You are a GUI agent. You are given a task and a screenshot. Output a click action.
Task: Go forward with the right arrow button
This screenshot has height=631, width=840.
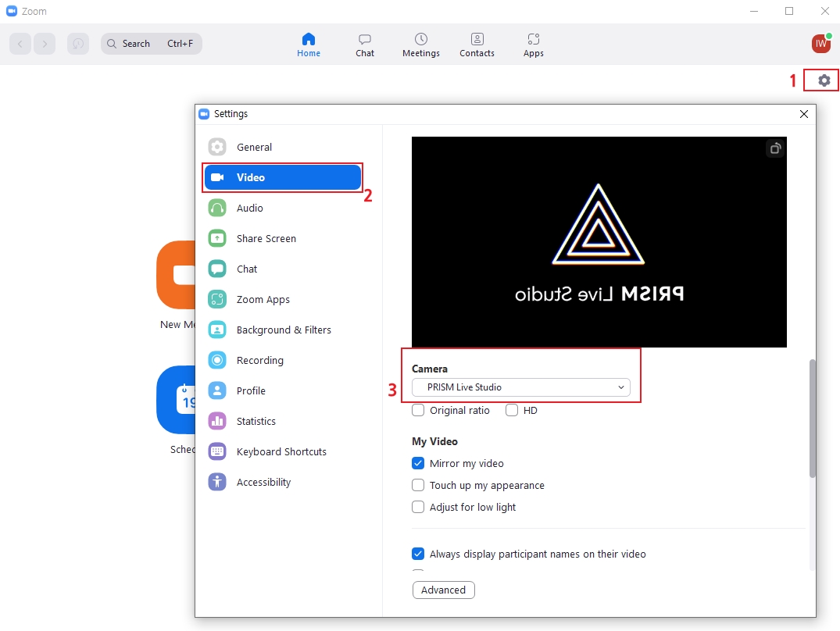click(45, 44)
